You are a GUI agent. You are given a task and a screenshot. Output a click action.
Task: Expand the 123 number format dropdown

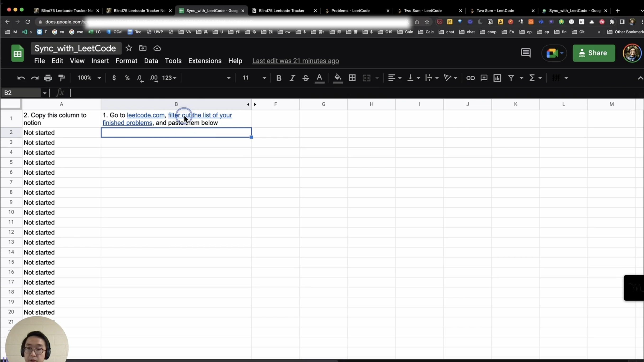coord(169,78)
